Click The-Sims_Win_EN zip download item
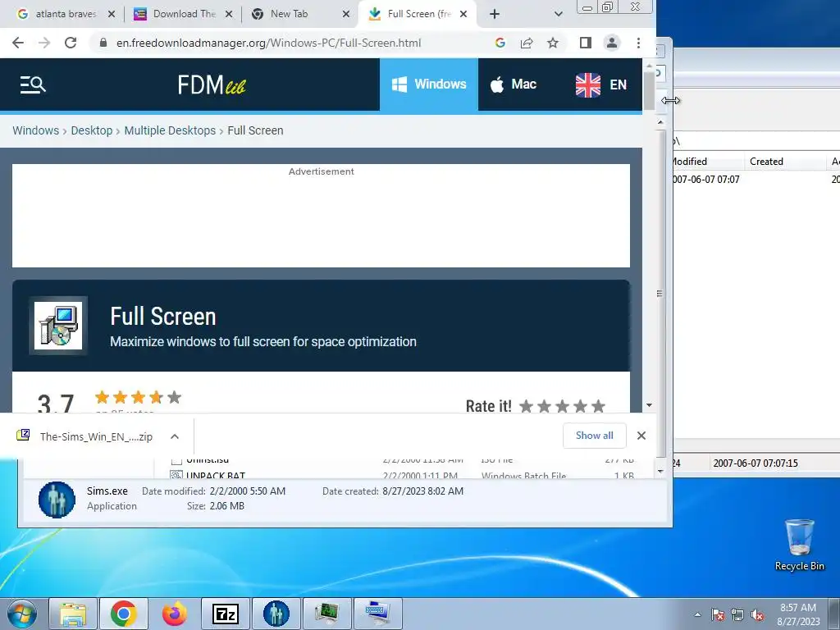Viewport: 840px width, 630px height. click(96, 436)
